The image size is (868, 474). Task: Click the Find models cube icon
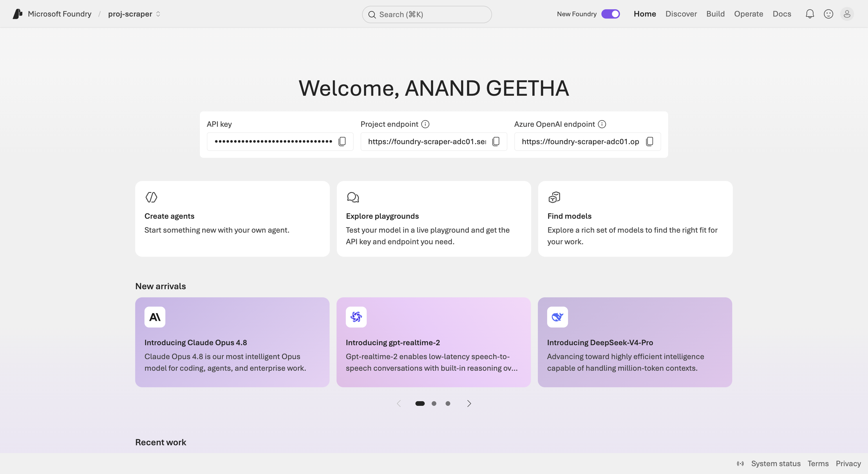554,197
